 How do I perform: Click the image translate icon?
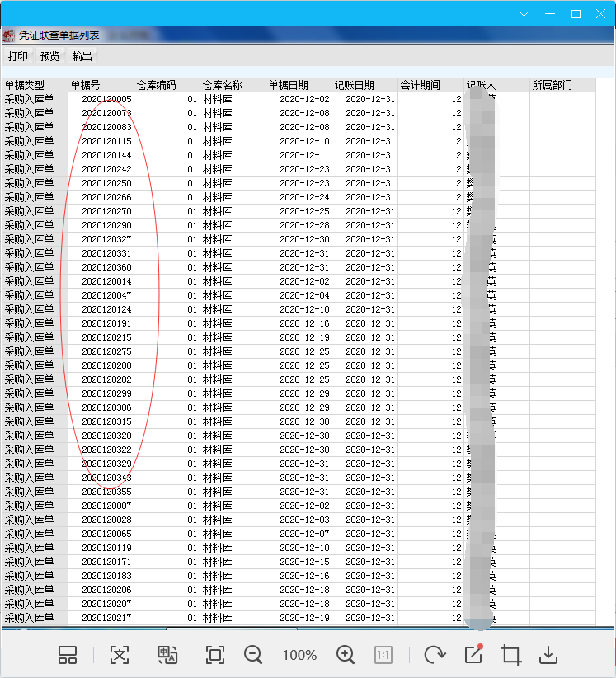tap(167, 655)
